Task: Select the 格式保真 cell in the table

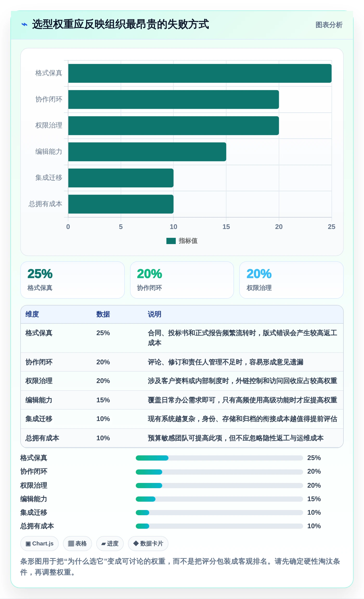Action: [39, 333]
